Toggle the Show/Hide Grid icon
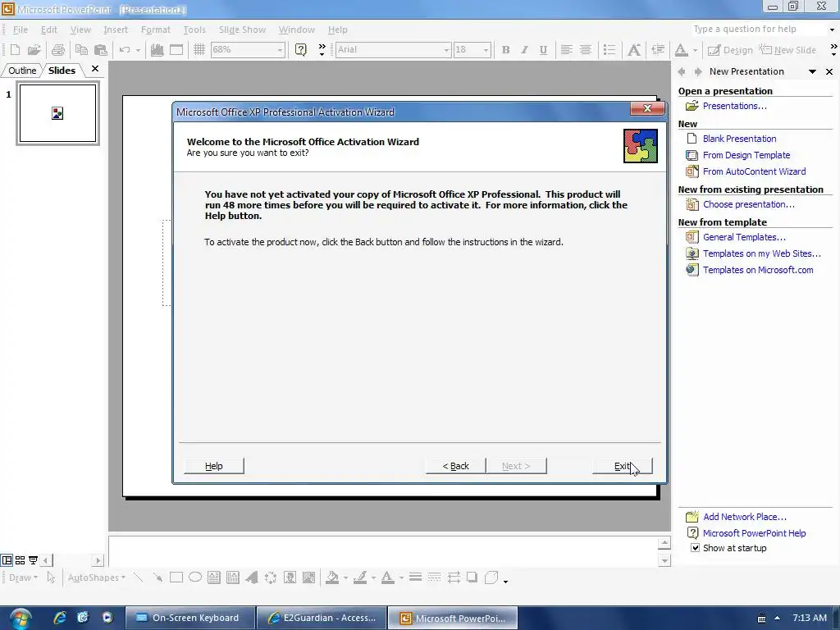Screen dimensions: 840x630 [199, 50]
